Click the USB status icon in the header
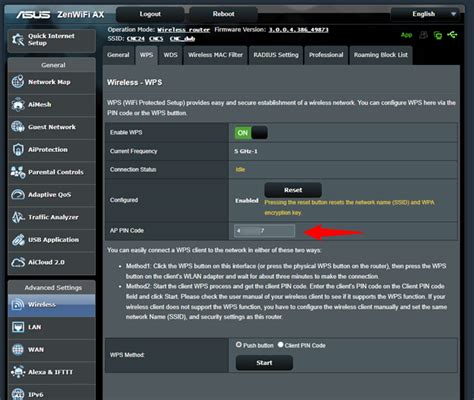 452,35
